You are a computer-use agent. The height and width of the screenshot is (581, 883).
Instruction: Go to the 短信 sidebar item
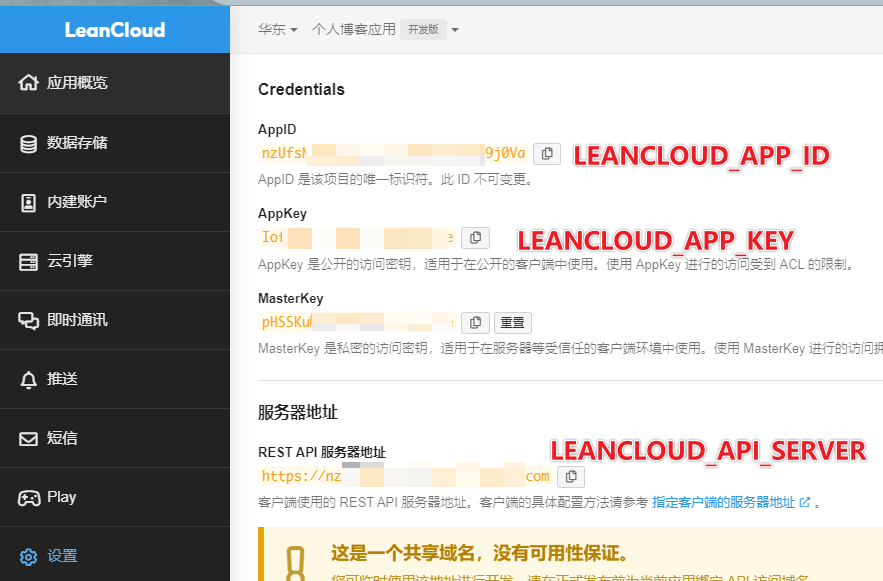62,438
